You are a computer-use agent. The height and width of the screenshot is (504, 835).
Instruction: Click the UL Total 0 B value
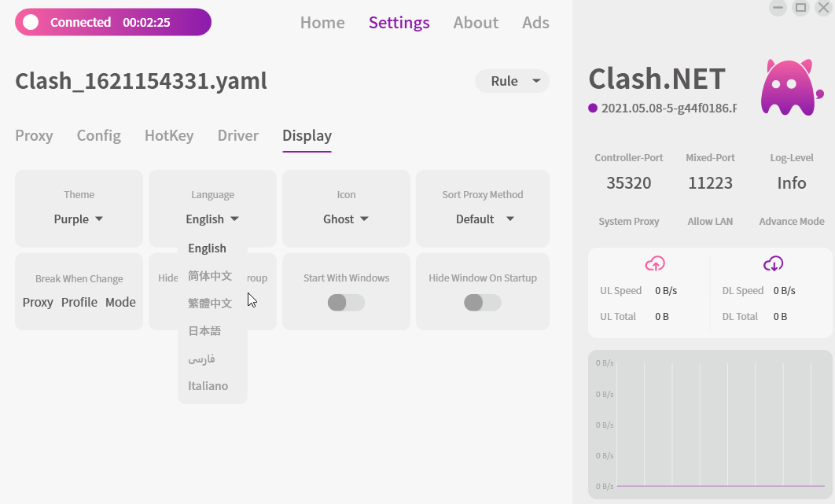pyautogui.click(x=661, y=316)
